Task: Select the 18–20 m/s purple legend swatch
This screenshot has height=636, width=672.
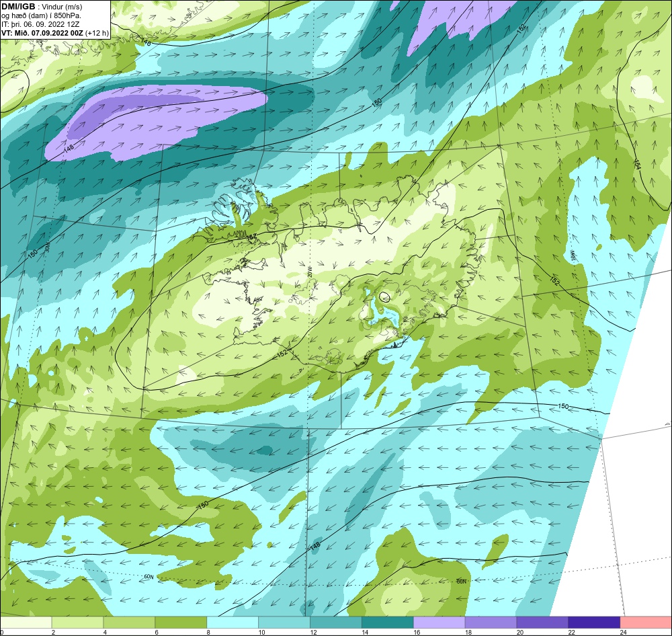Action: coord(491,623)
